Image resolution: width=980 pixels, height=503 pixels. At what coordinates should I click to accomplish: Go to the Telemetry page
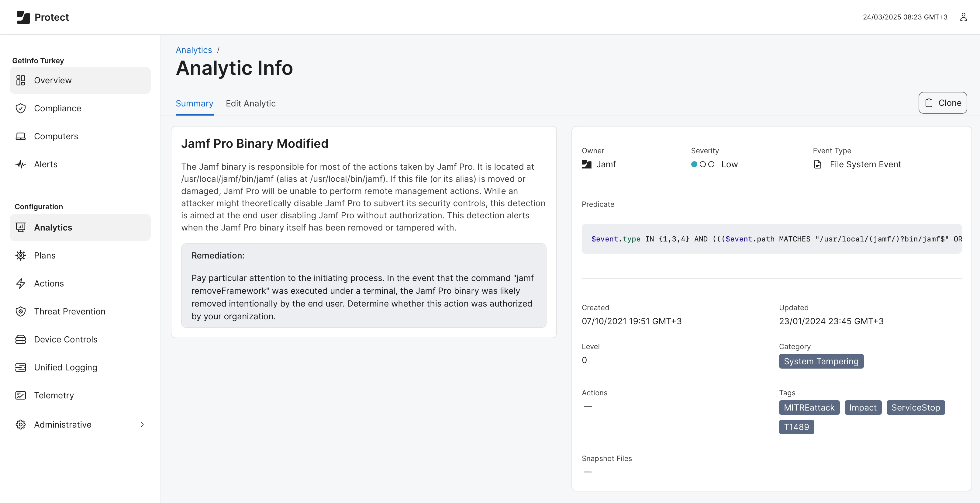80,395
